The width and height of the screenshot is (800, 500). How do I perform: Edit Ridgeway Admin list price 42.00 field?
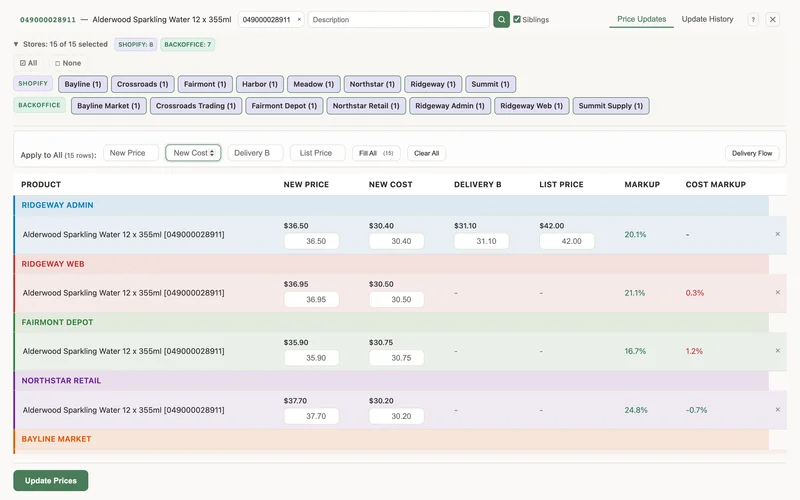coord(567,241)
